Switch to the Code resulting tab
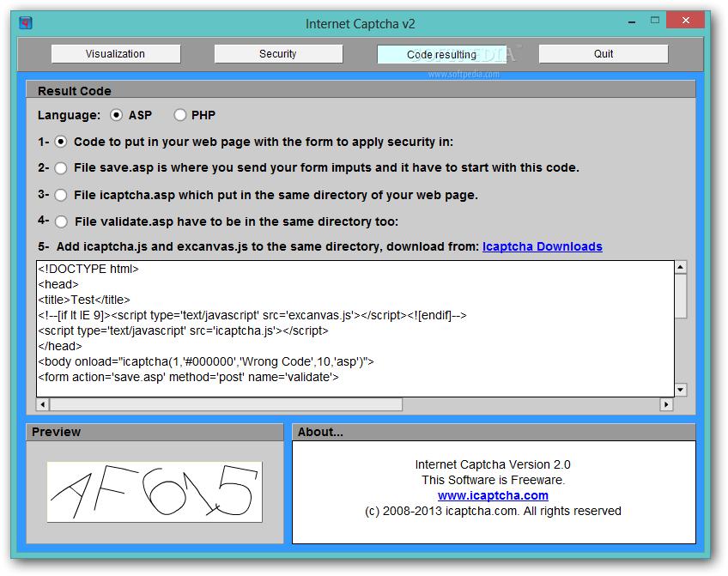This screenshot has width=728, height=576. point(441,54)
